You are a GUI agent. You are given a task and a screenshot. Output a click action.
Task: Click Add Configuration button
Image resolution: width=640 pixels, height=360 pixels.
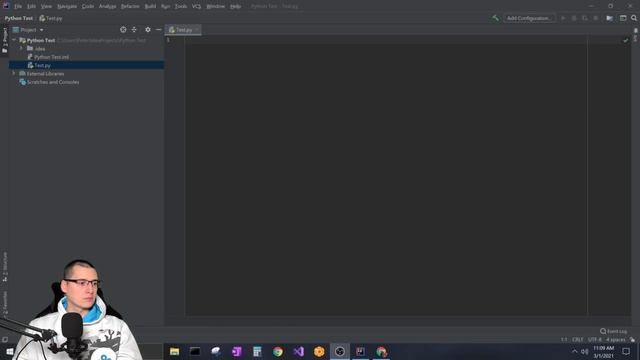point(529,18)
